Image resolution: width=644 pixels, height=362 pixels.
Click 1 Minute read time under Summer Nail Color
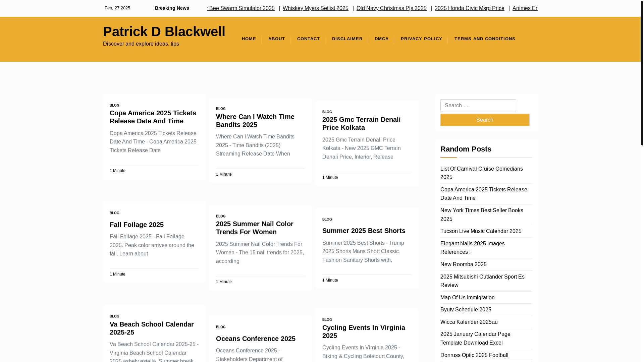tap(224, 282)
